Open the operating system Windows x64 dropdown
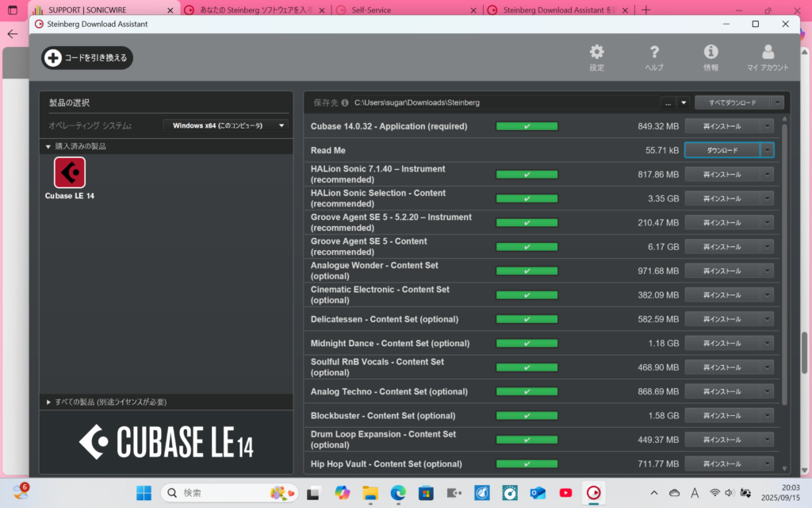 tap(228, 125)
